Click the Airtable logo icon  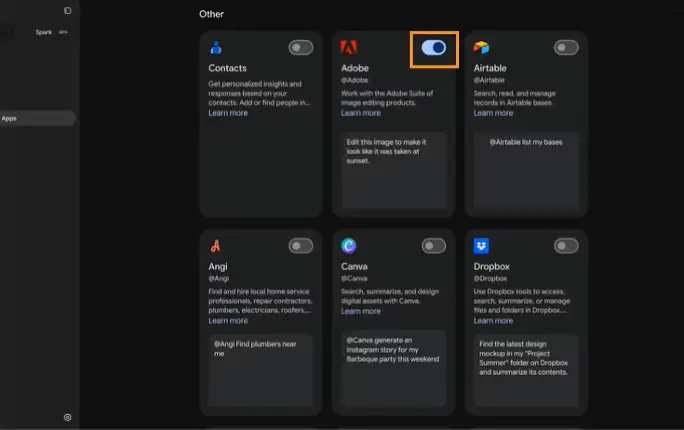(x=481, y=47)
